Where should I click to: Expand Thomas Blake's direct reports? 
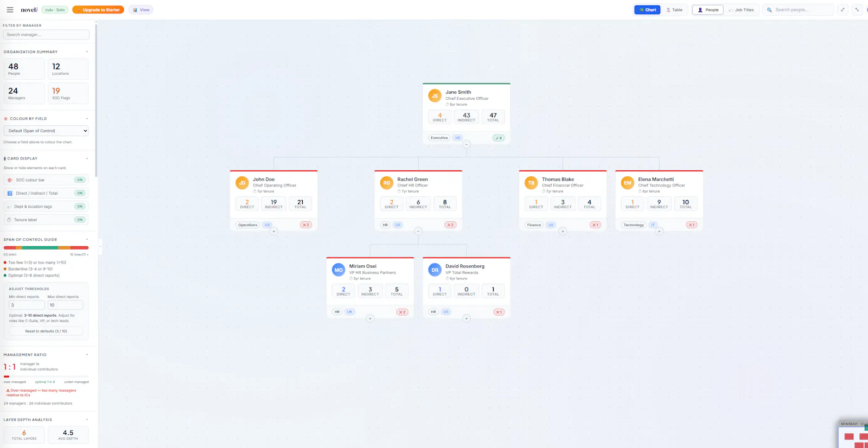563,232
